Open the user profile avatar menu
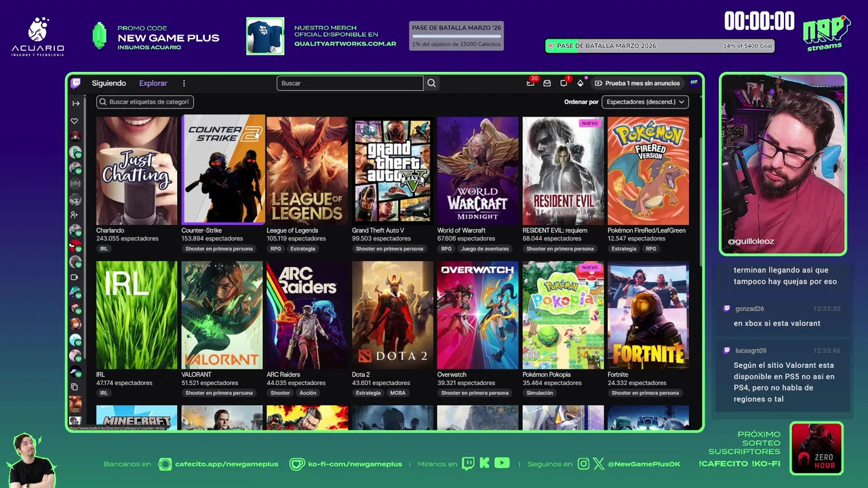Image resolution: width=868 pixels, height=488 pixels. (694, 83)
